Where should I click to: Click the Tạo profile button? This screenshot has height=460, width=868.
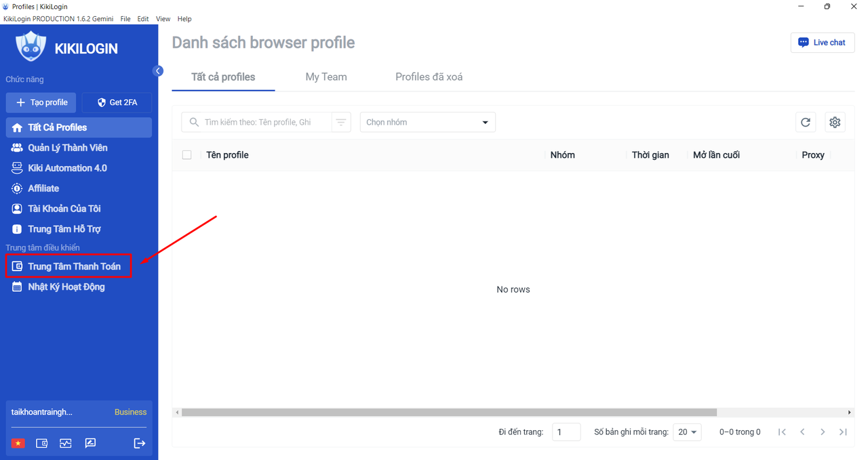tap(41, 102)
